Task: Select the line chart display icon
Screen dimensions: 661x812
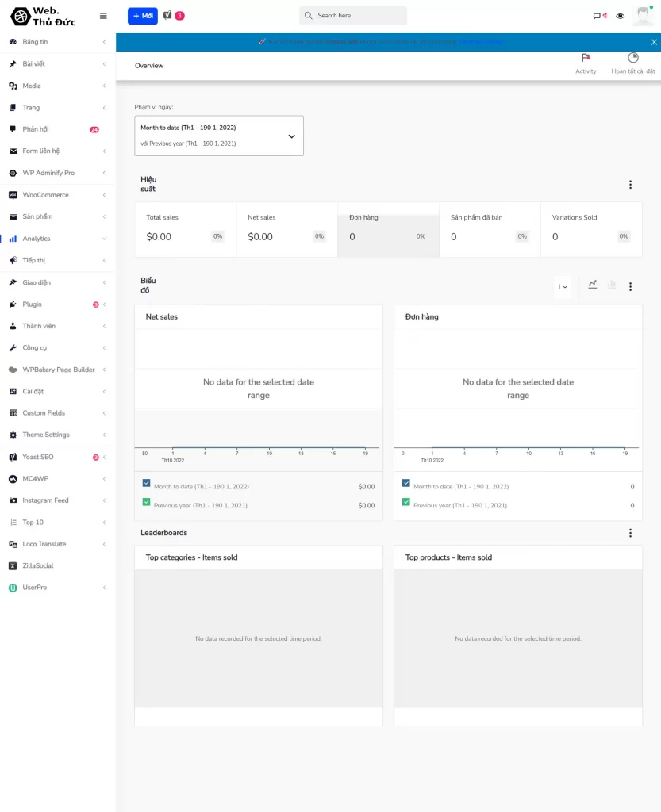Action: pos(593,286)
